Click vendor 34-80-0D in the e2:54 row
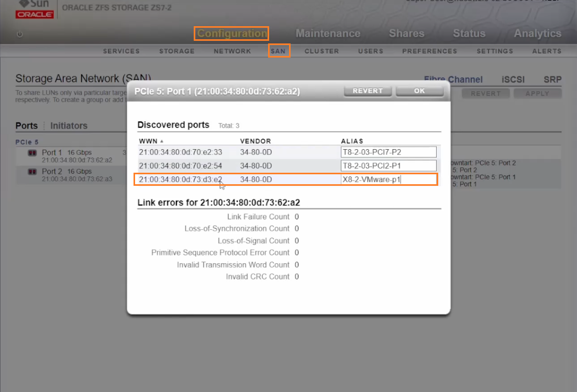Viewport: 577px width, 392px height. pos(256,166)
